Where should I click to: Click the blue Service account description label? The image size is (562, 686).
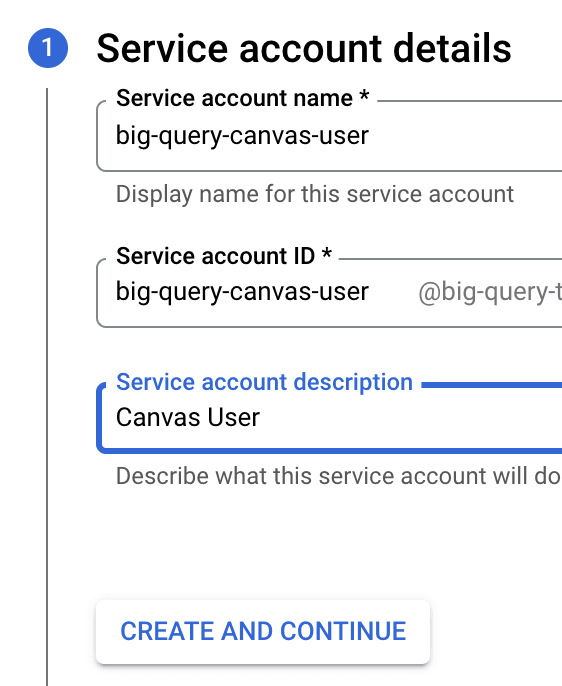pos(264,382)
